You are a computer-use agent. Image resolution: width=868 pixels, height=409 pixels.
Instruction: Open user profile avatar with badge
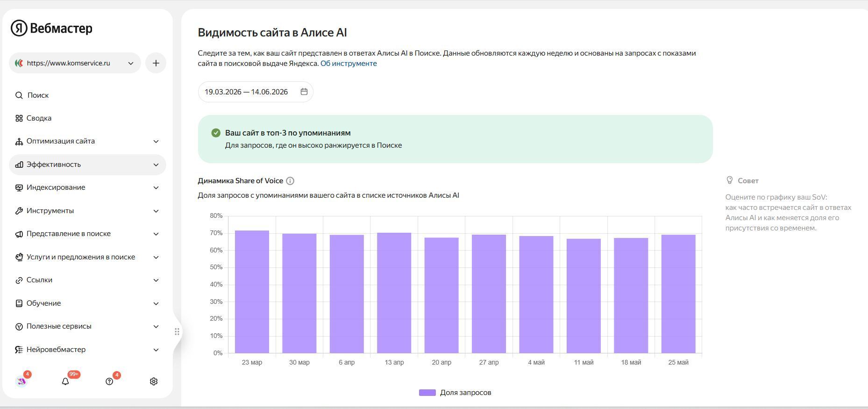[21, 381]
